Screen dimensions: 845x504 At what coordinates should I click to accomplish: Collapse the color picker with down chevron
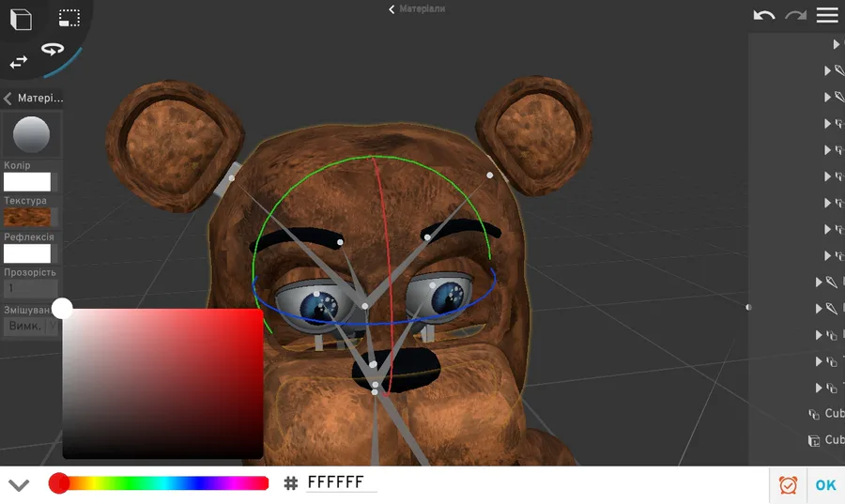pos(19,485)
